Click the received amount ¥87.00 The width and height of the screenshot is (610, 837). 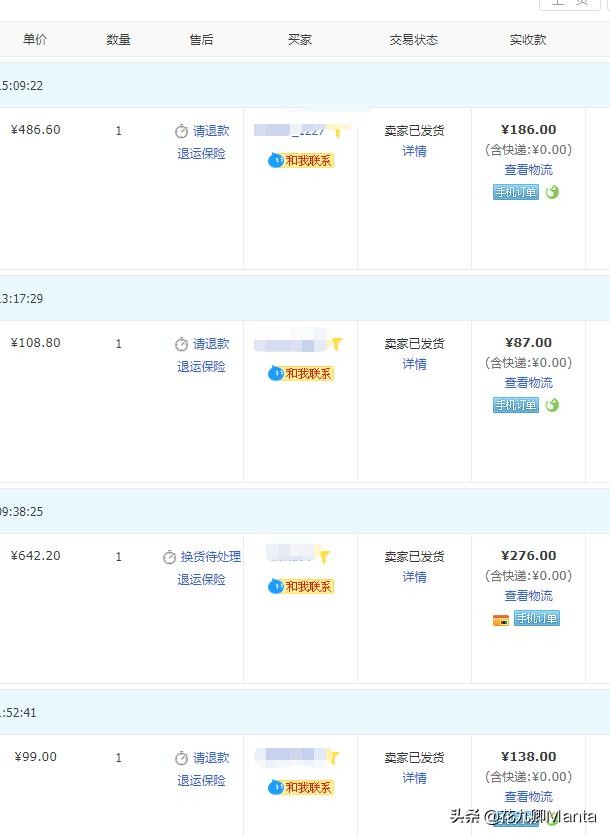[x=529, y=343]
